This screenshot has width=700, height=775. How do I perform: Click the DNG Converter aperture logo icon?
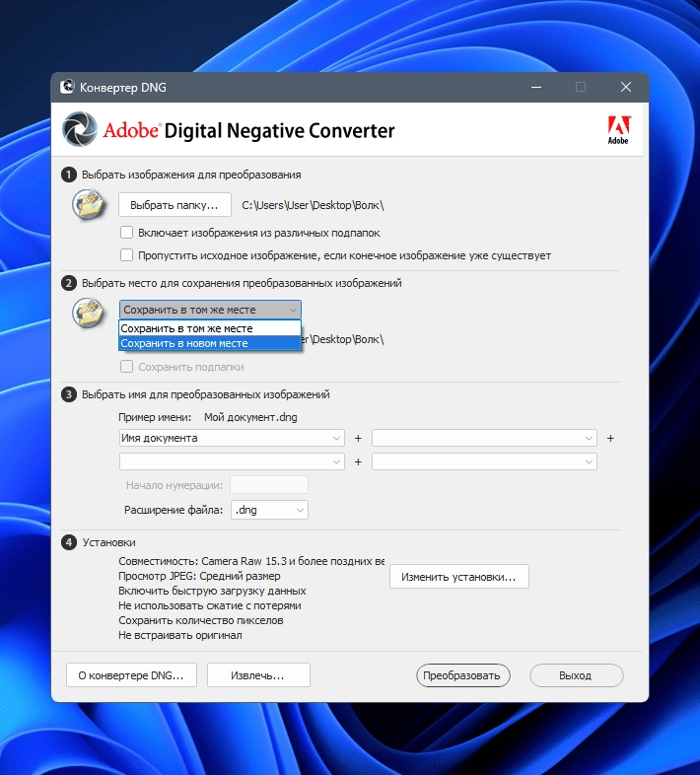pyautogui.click(x=80, y=129)
